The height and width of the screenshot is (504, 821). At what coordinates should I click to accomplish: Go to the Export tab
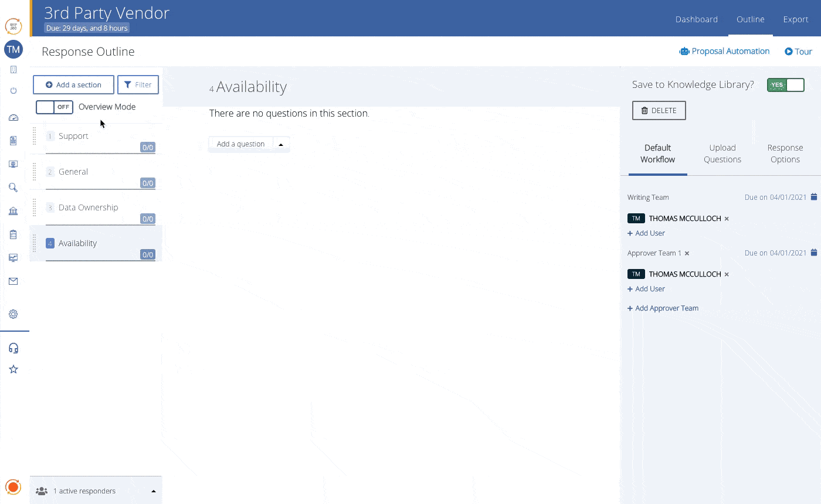pyautogui.click(x=795, y=19)
